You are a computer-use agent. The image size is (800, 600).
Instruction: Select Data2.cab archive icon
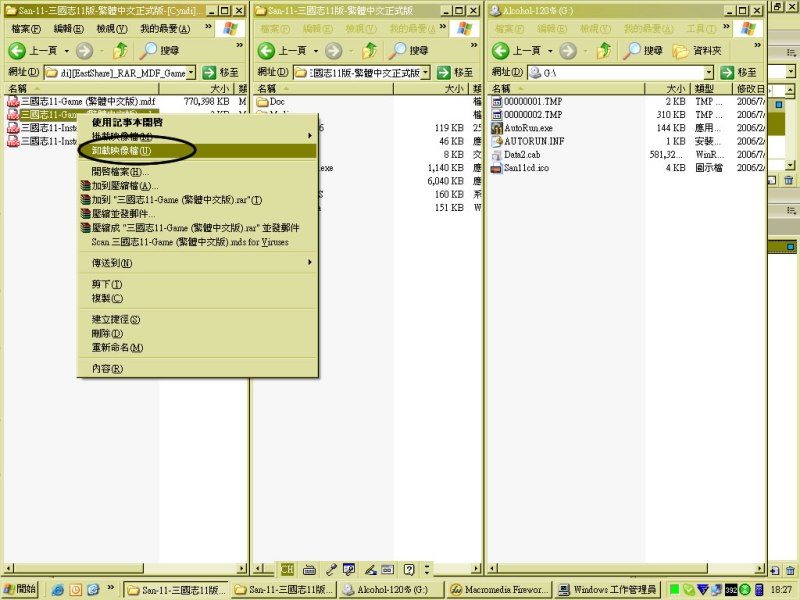[497, 155]
